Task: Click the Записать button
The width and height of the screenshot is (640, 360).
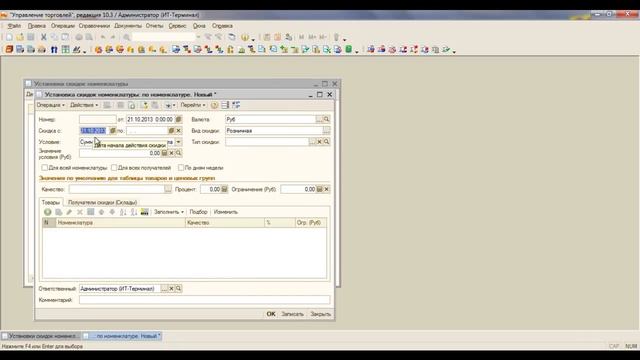Action: pos(293,314)
